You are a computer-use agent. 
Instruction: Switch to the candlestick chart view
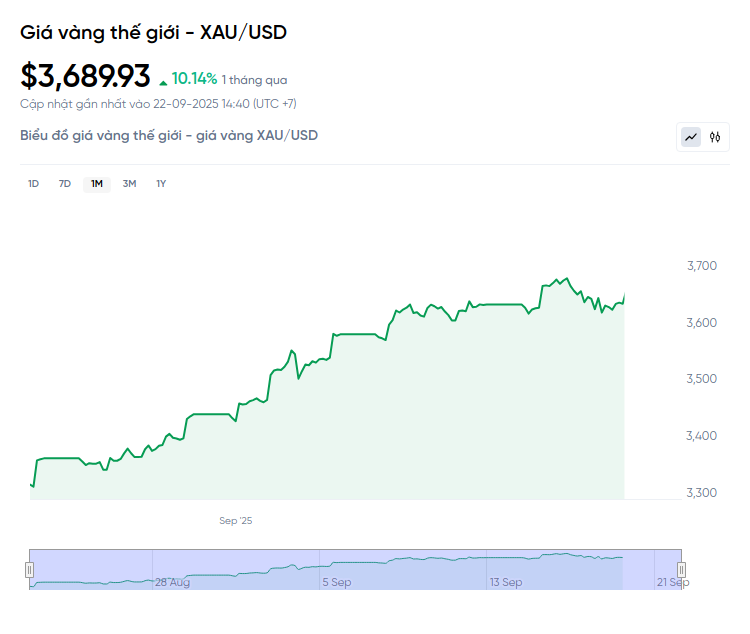click(715, 137)
